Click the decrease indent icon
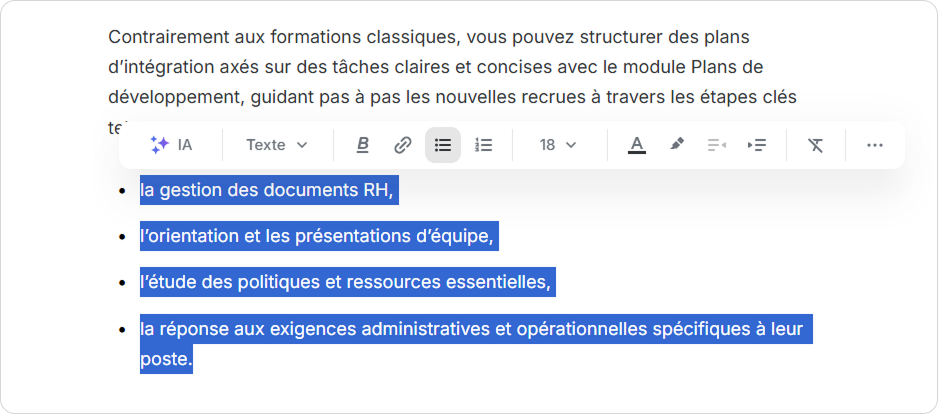The height and width of the screenshot is (414, 938). [x=717, y=145]
